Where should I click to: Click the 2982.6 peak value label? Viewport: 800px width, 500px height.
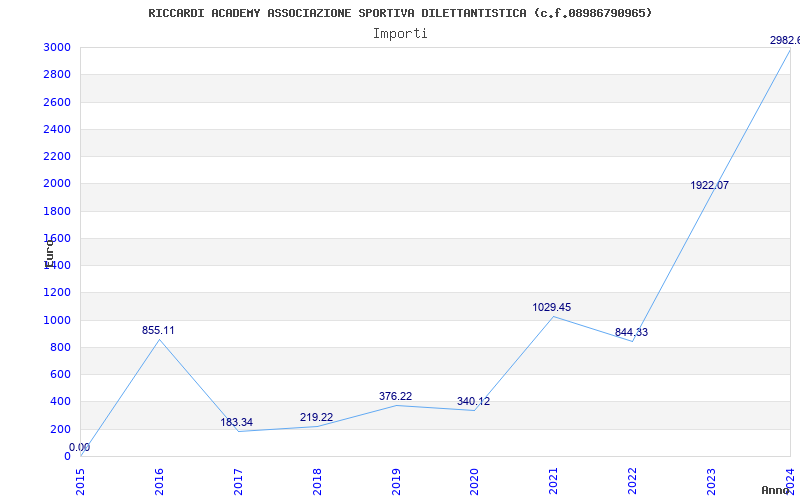pyautogui.click(x=782, y=40)
